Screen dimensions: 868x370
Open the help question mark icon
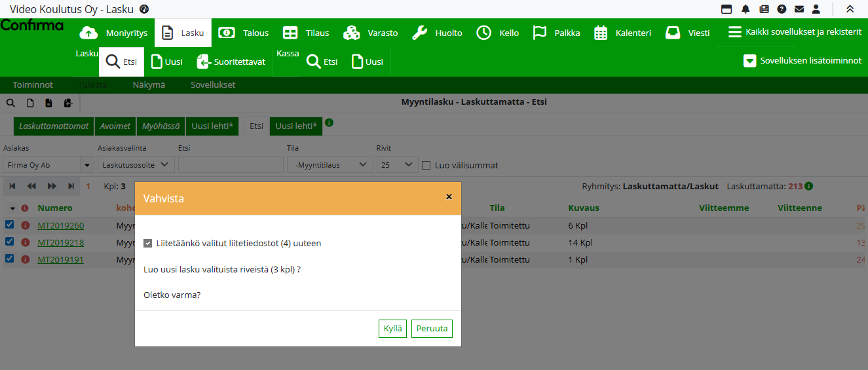[x=782, y=9]
